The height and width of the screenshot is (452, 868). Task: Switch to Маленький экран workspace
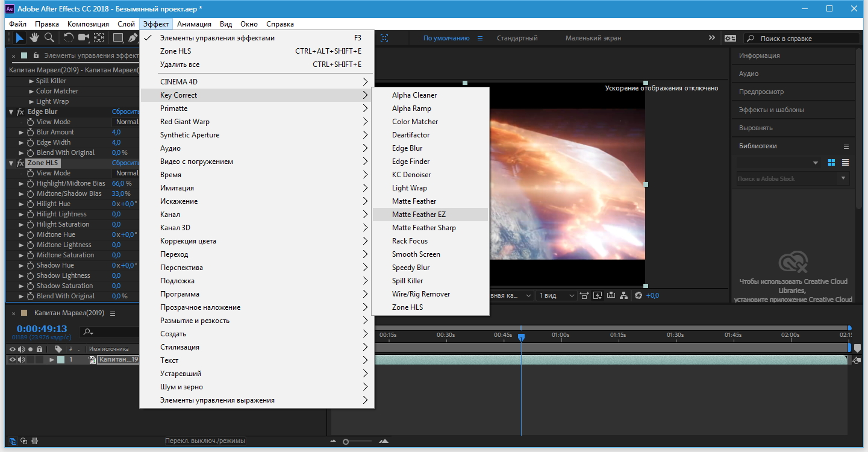[x=593, y=38]
